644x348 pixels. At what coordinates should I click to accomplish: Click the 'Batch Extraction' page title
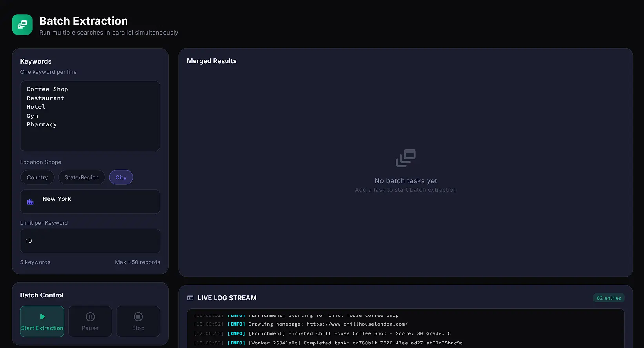pyautogui.click(x=84, y=21)
